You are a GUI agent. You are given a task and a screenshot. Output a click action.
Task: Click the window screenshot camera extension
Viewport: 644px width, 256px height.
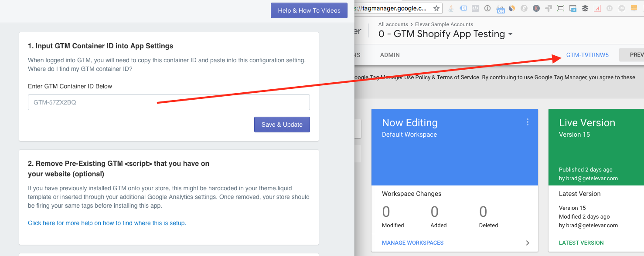click(573, 8)
